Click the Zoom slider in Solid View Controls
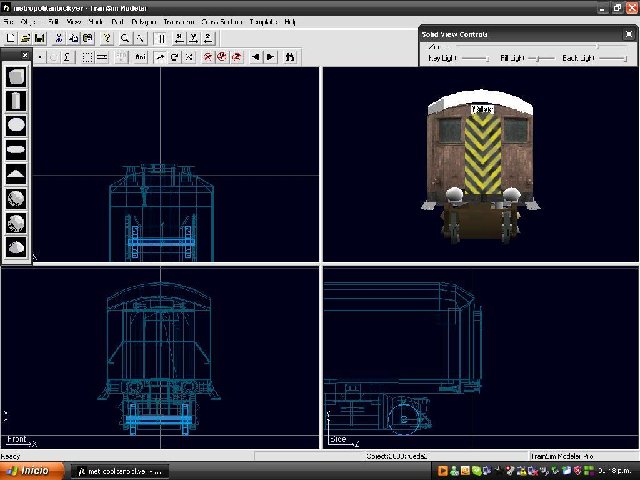Image resolution: width=640 pixels, height=480 pixels. point(598,47)
